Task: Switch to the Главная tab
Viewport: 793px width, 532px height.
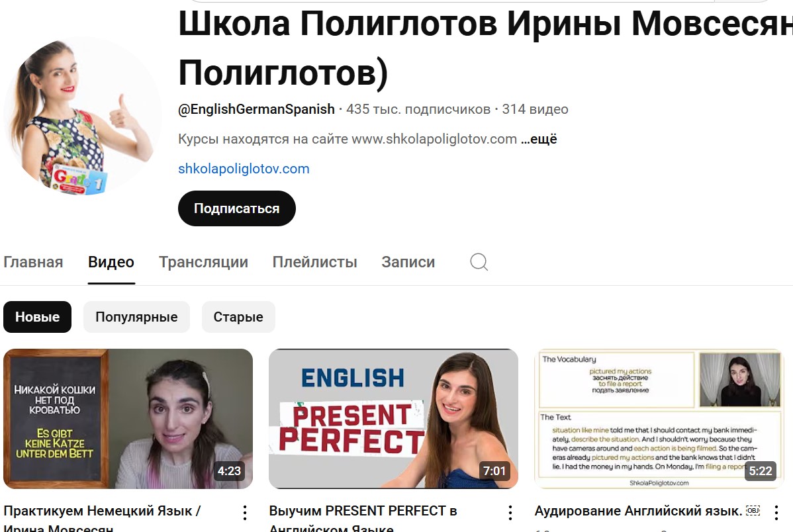Action: point(33,262)
